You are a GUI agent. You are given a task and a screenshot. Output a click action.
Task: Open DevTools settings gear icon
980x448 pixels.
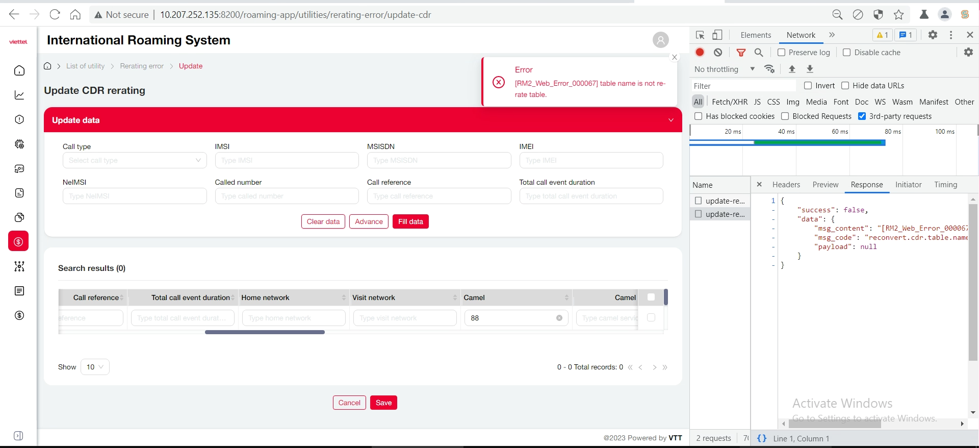tap(933, 35)
